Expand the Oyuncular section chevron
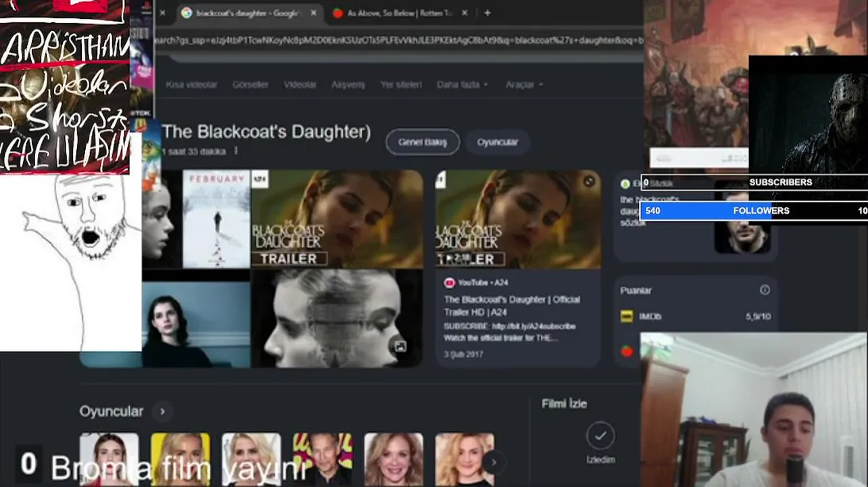 pyautogui.click(x=162, y=411)
